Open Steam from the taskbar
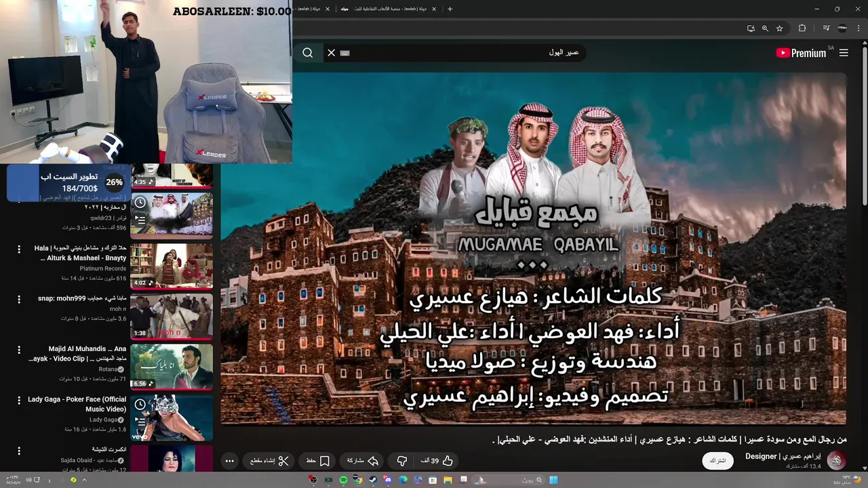Screen dimensions: 868x488 pos(373,480)
